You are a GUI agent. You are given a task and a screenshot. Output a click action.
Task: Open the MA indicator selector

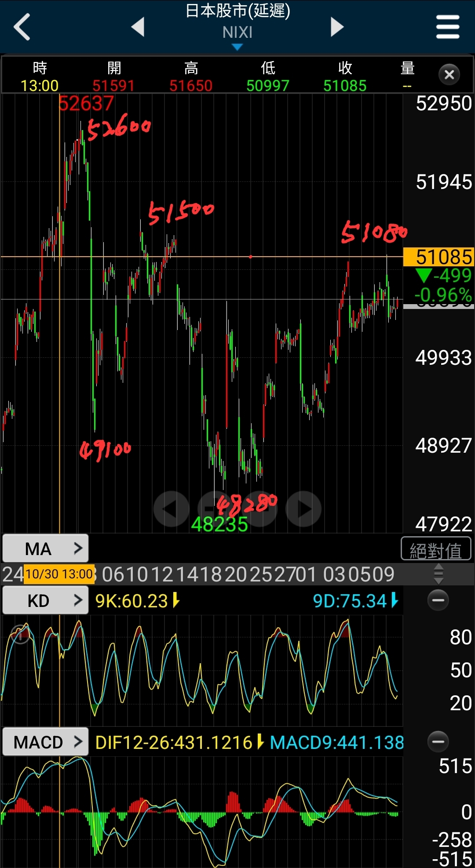point(46,548)
